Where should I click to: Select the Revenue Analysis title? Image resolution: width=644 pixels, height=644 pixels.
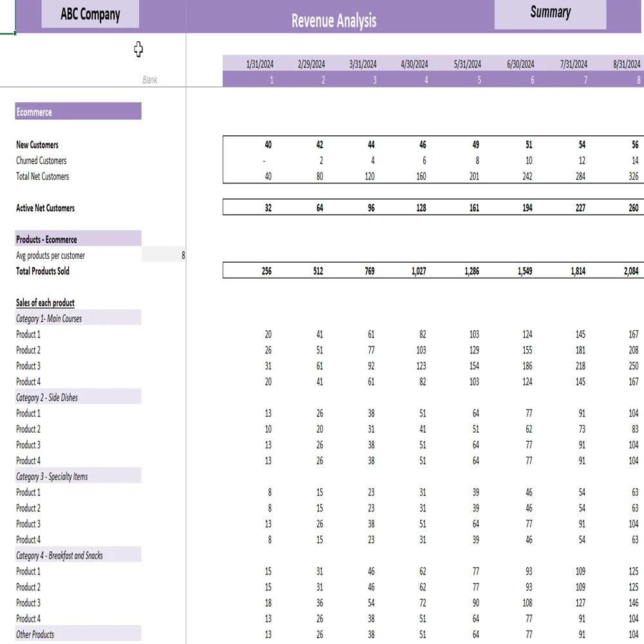[334, 21]
